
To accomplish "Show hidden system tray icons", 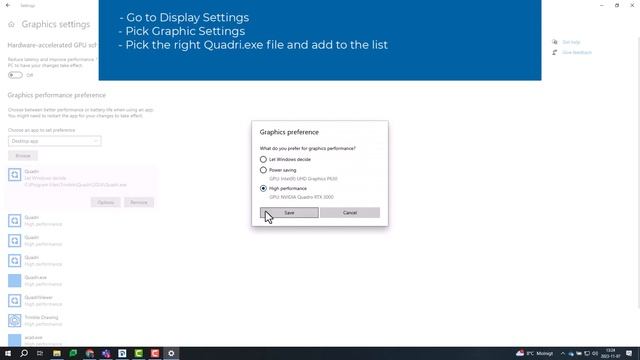I will tap(562, 353).
